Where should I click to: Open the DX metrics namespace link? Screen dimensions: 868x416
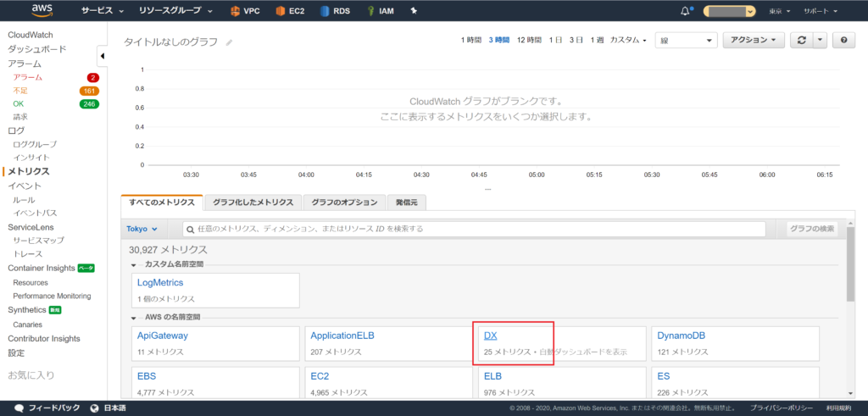(x=490, y=336)
